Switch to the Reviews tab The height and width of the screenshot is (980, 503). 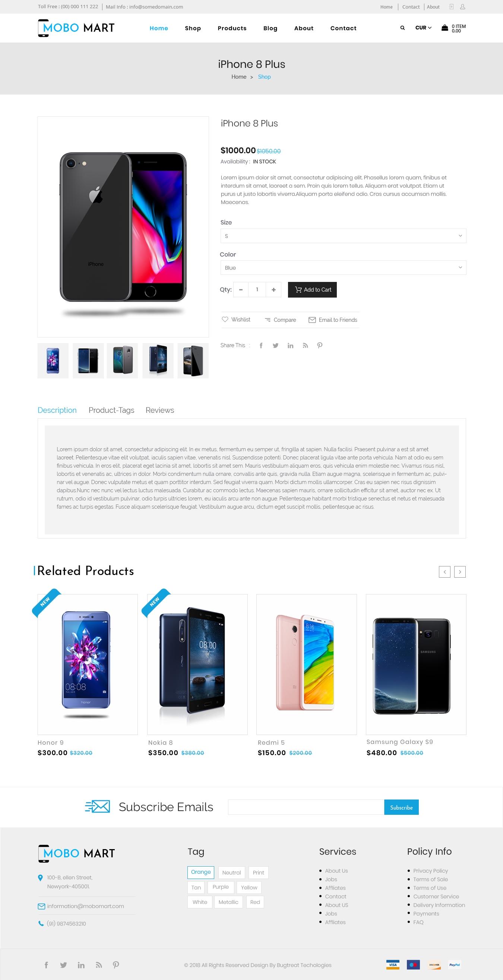[160, 410]
